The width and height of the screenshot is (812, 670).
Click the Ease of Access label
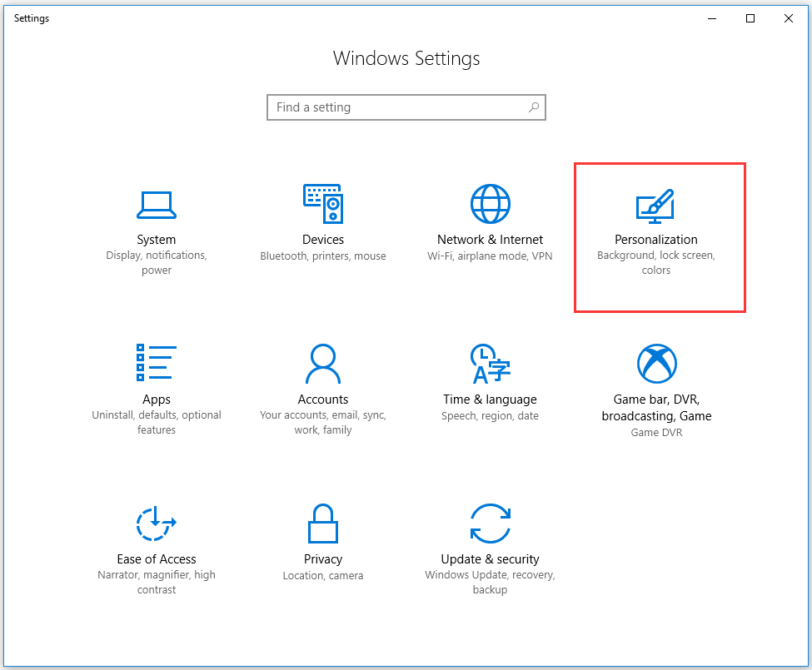pos(157,559)
